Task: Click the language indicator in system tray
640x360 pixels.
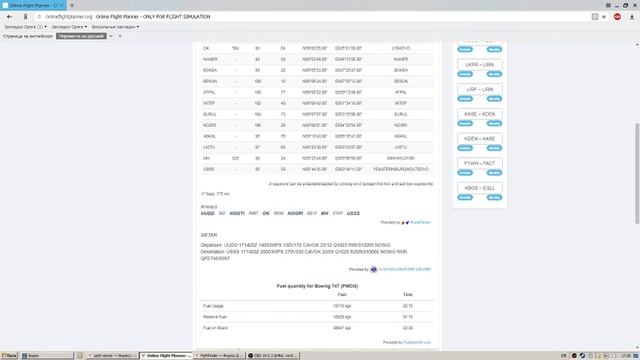Action: pos(564,356)
